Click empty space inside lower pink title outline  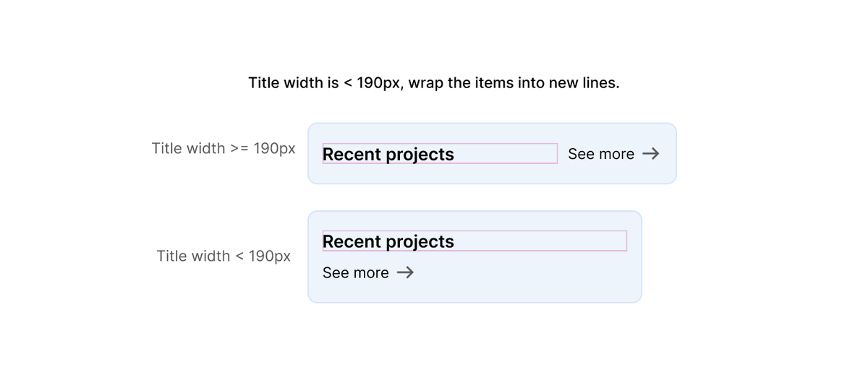542,241
